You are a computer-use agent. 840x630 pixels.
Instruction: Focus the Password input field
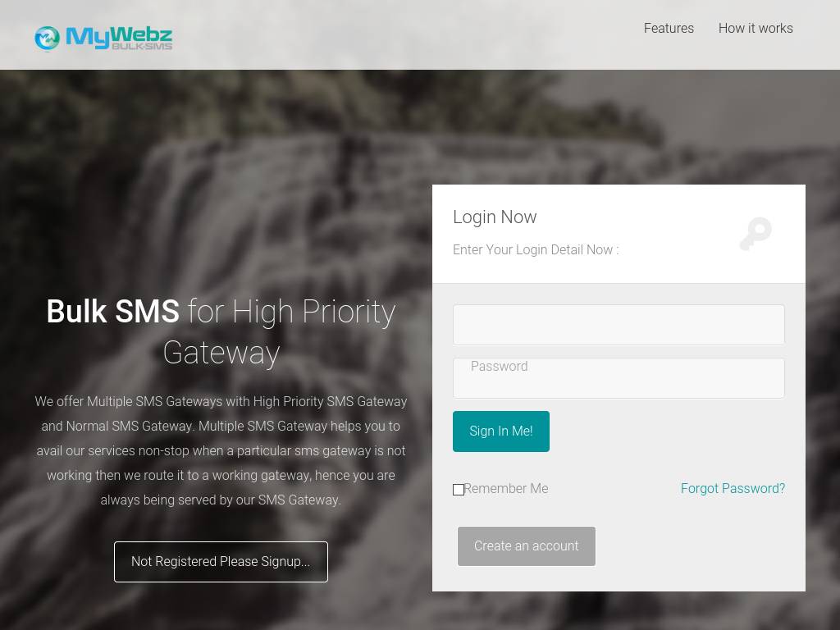click(619, 378)
